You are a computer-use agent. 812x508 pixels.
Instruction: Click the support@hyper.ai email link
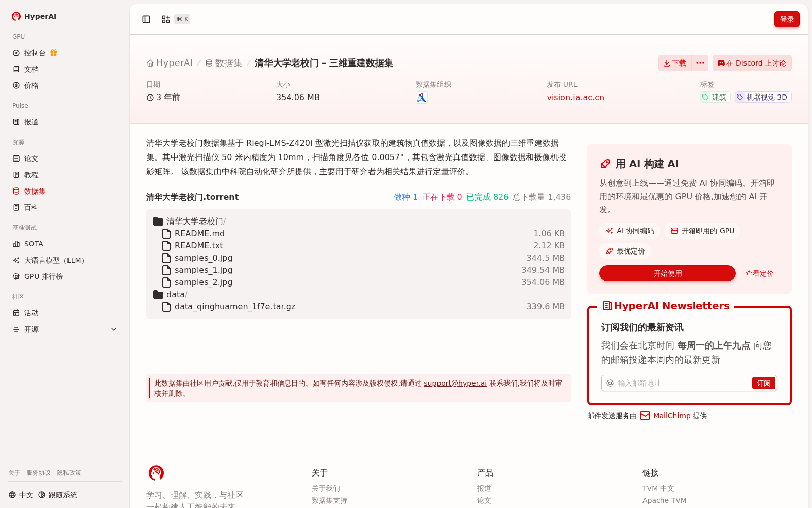point(455,383)
